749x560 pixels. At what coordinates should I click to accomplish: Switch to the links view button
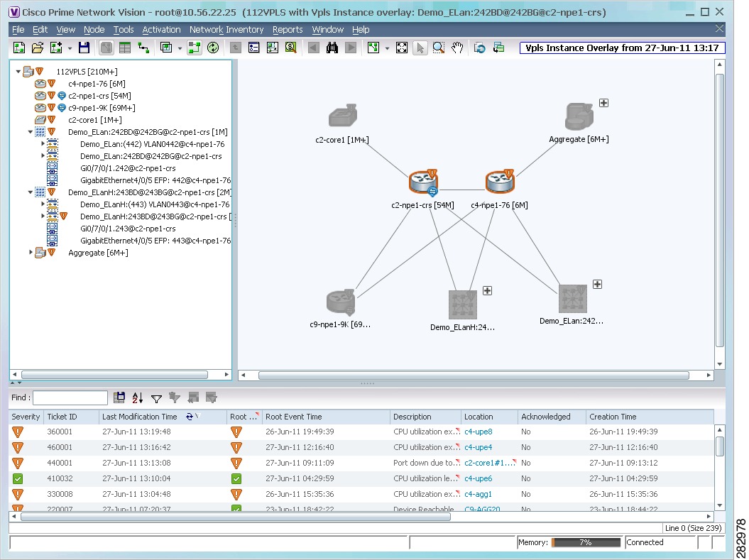click(143, 48)
